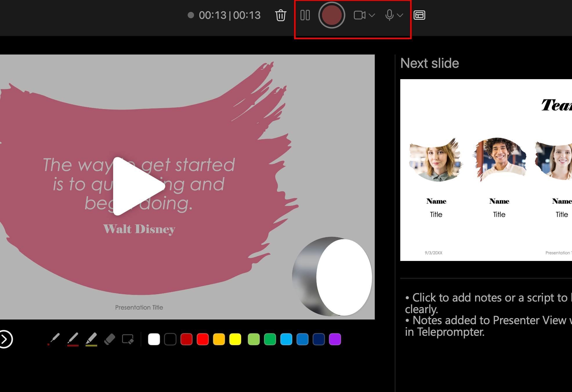Open the camera options dropdown
This screenshot has height=392, width=572.
[372, 15]
